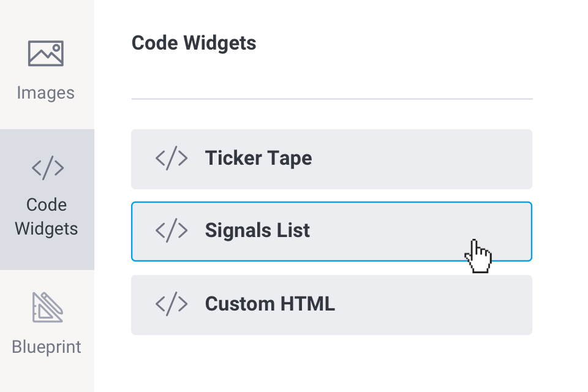Screen dimensions: 588x392
Task: Click the "Signals List" text label
Action: [257, 230]
